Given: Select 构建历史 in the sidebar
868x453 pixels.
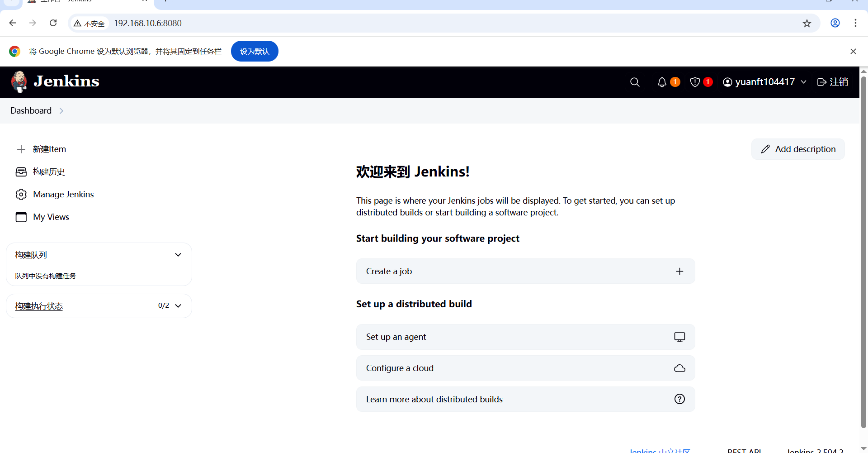Looking at the screenshot, I should tap(49, 172).
